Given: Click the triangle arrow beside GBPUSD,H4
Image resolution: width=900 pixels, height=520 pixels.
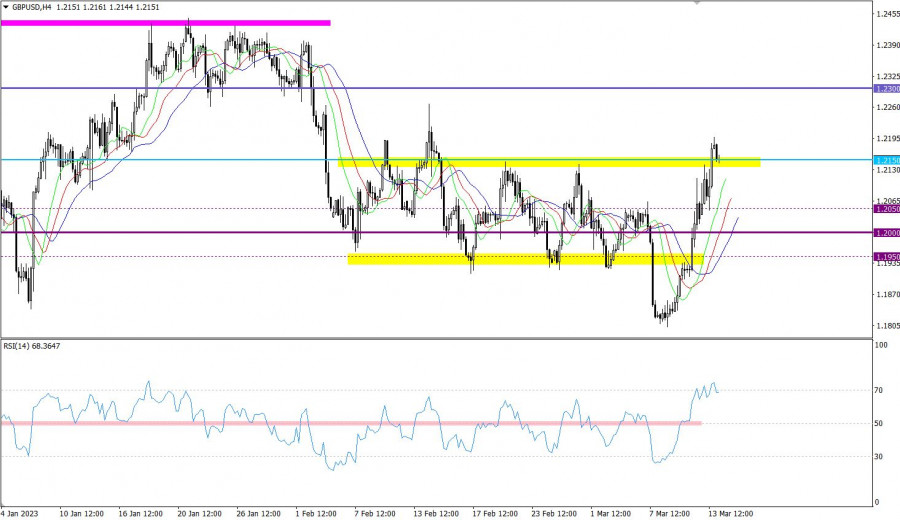Looking at the screenshot, I should click(6, 6).
